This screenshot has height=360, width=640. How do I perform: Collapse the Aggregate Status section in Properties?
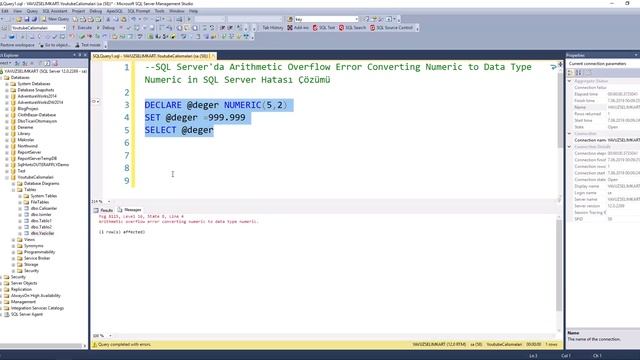569,81
